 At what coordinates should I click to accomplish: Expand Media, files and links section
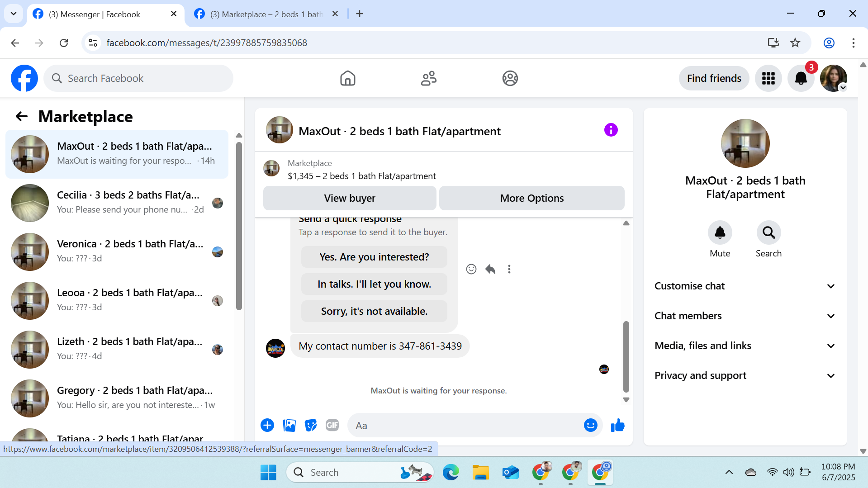745,346
